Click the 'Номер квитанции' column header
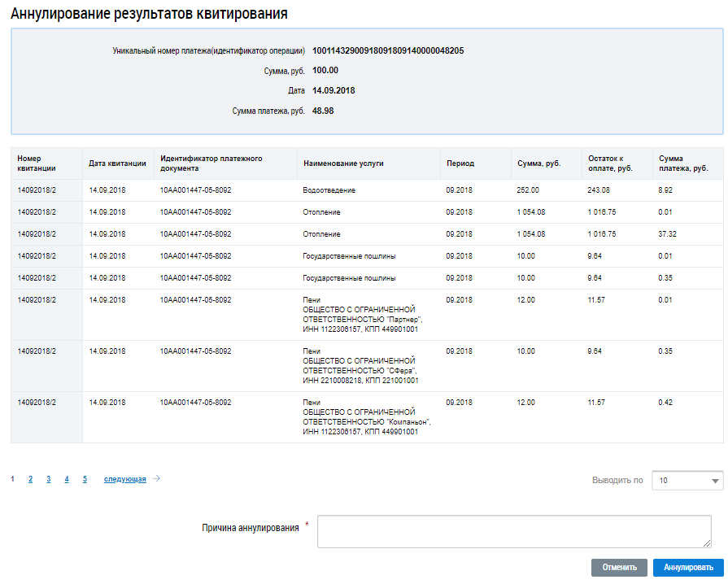The image size is (728, 584). click(x=36, y=163)
